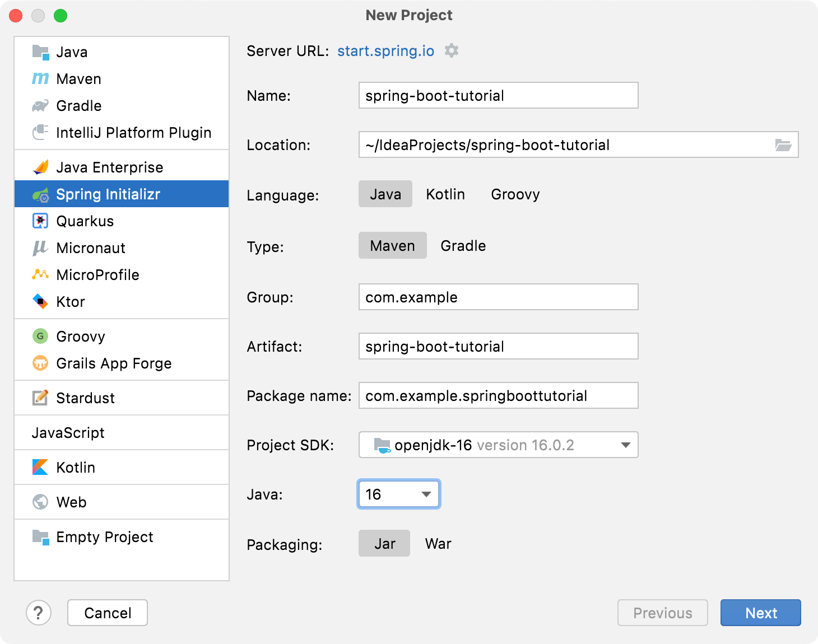Click the Maven 'm' icon
Viewport: 818px width, 644px height.
(x=40, y=79)
